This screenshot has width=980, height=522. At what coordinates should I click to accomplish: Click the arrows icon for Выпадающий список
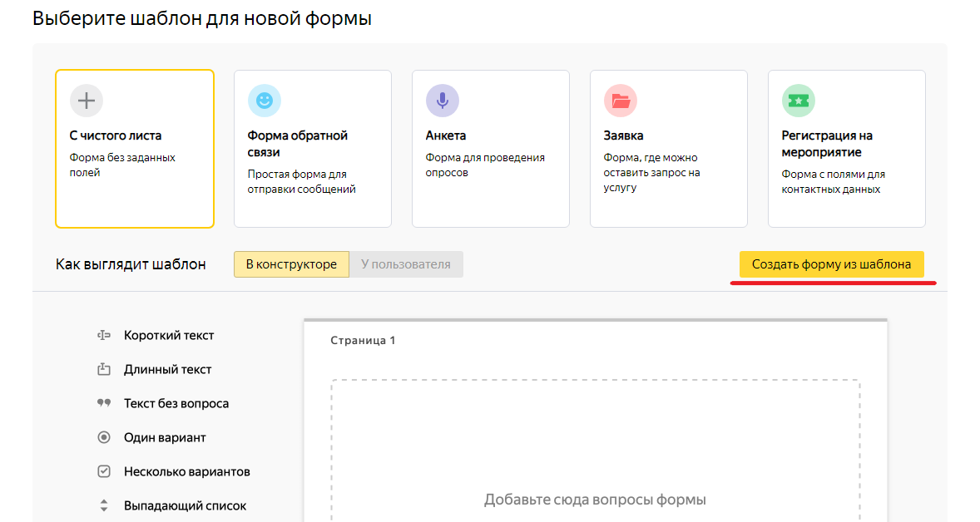(x=104, y=505)
